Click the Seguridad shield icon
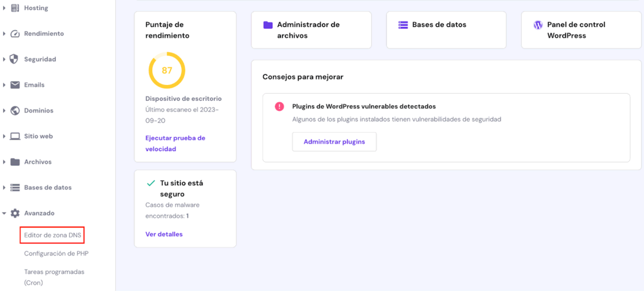This screenshot has height=291, width=644. 15,59
